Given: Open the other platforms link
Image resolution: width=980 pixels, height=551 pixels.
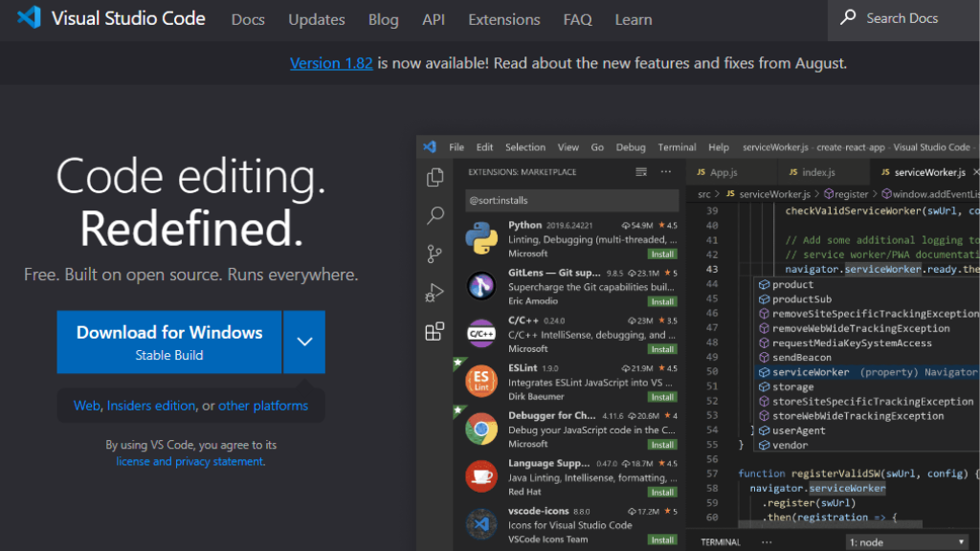Looking at the screenshot, I should coord(263,406).
